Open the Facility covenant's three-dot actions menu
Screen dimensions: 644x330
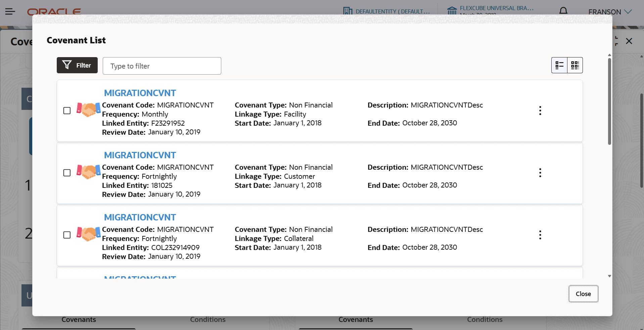pos(540,111)
